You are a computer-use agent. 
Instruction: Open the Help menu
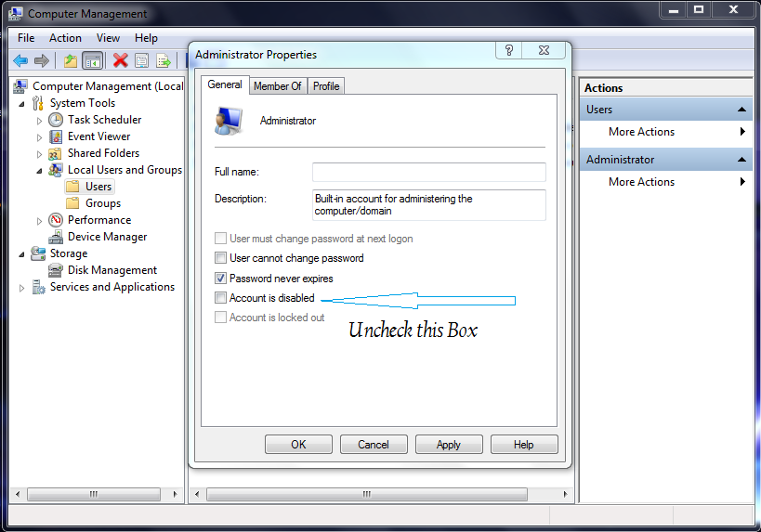pos(146,38)
